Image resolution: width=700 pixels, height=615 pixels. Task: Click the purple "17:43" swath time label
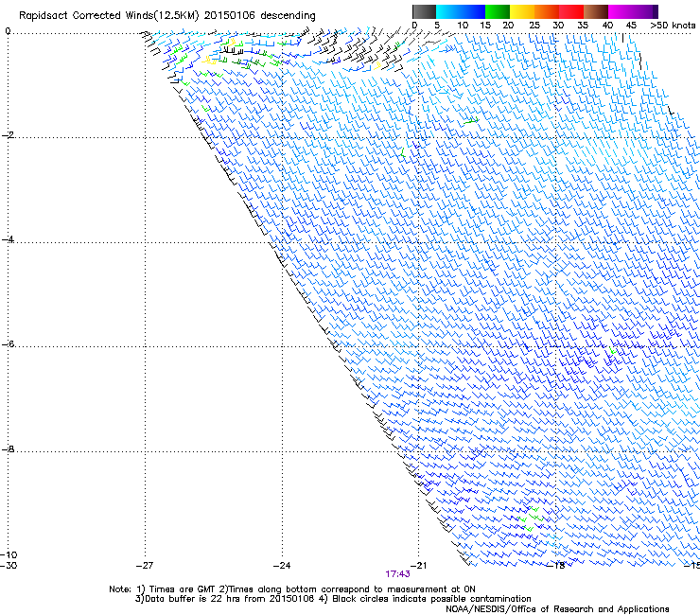point(397,574)
